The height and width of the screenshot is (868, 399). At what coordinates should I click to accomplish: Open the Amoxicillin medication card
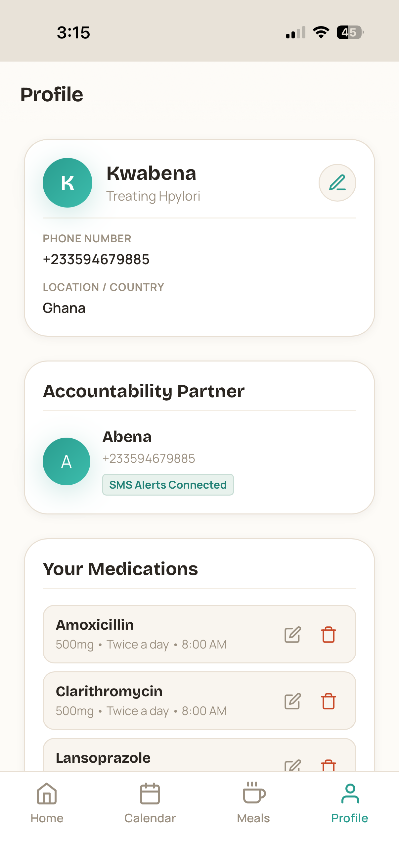coord(199,634)
